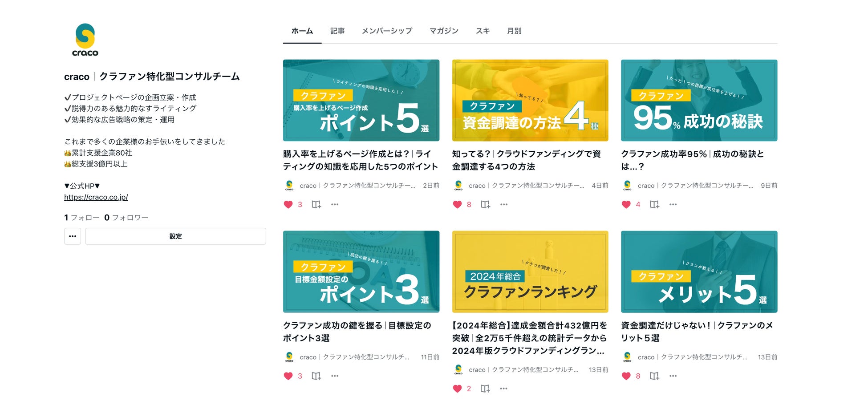Like the クラファン成功率95% article
This screenshot has width=868, height=413.
(x=626, y=205)
